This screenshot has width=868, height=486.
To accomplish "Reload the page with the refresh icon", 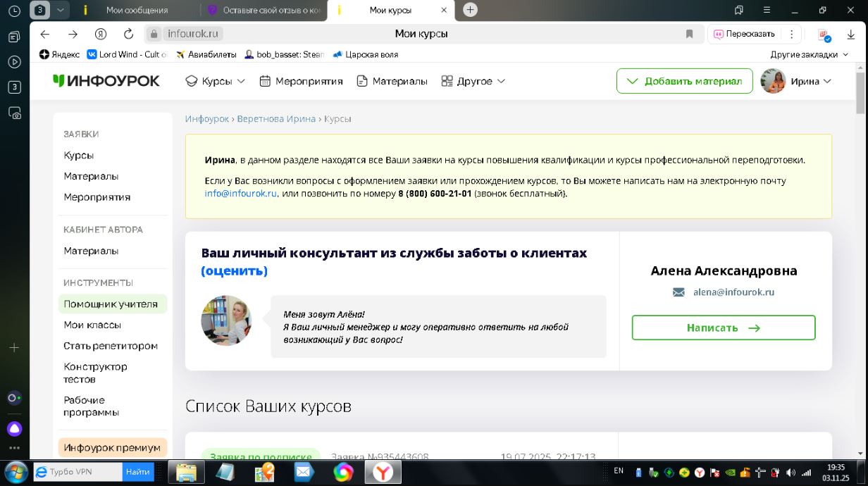I will click(128, 34).
